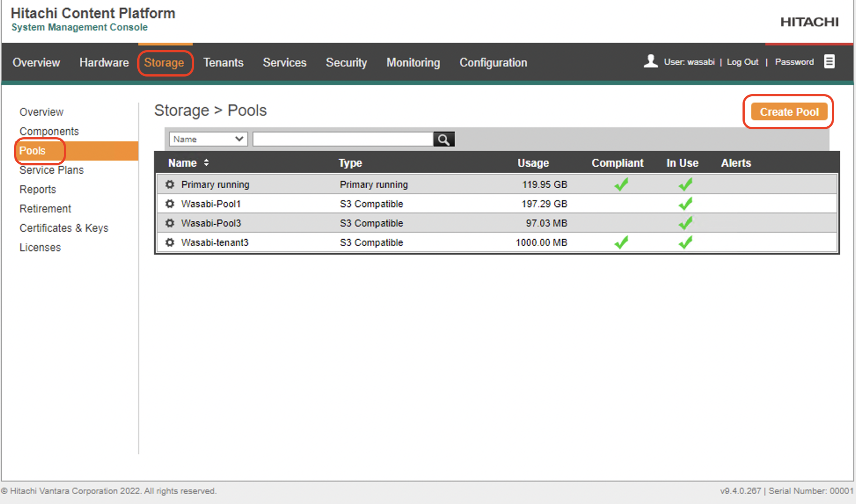Open the Overview main tab
Screen dimensions: 856x504
36,62
